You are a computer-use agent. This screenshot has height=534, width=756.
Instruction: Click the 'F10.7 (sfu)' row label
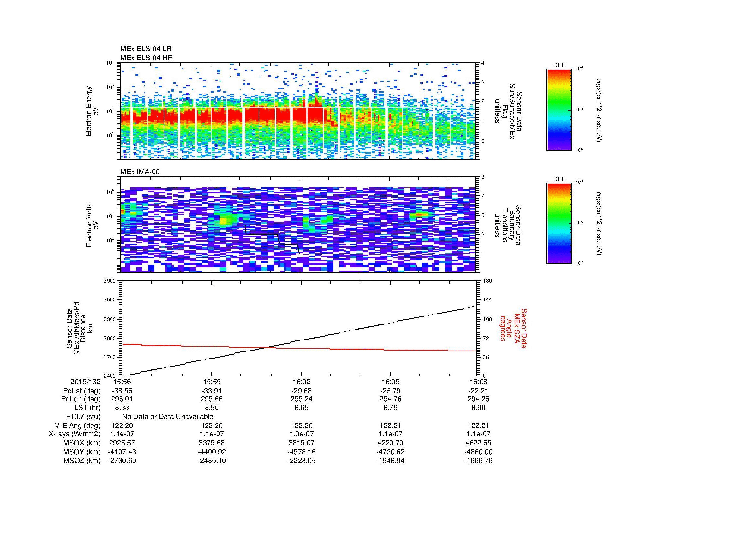click(83, 416)
